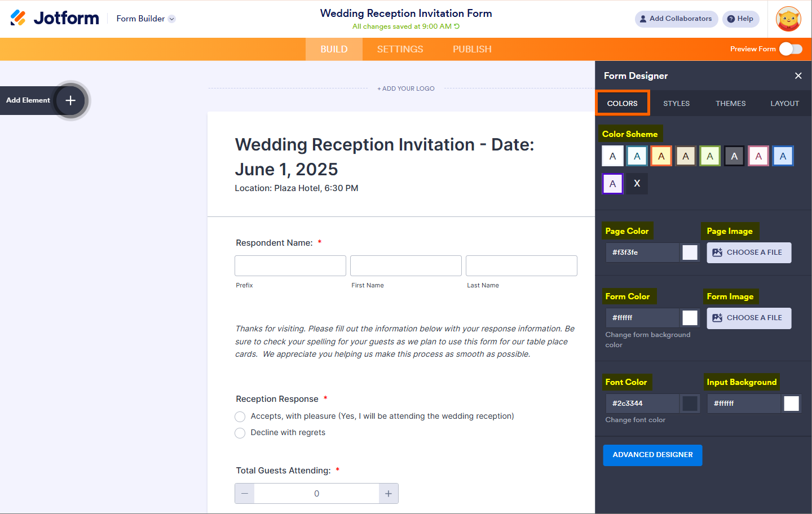Open the Font Color picker swatch
812x514 pixels.
[690, 404]
